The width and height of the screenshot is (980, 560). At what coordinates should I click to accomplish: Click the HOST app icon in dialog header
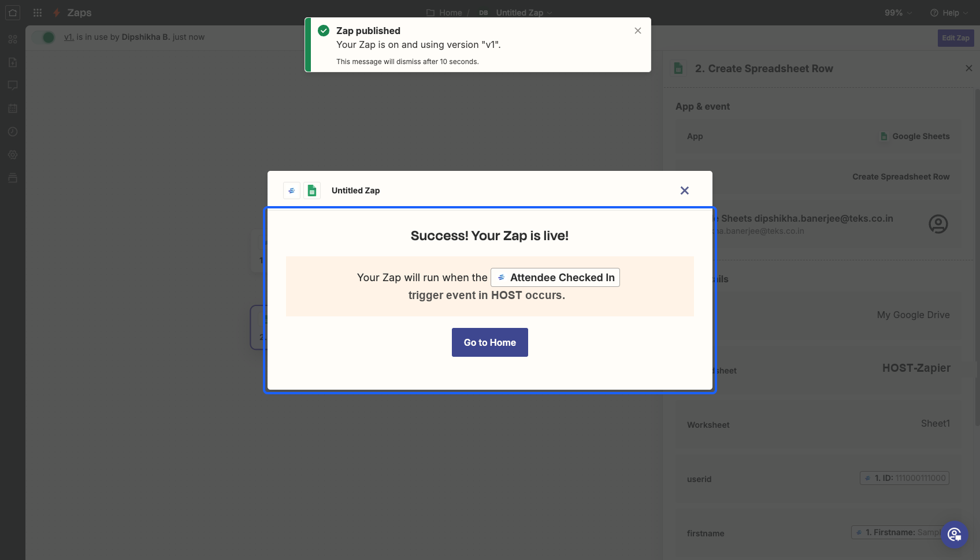[292, 191]
